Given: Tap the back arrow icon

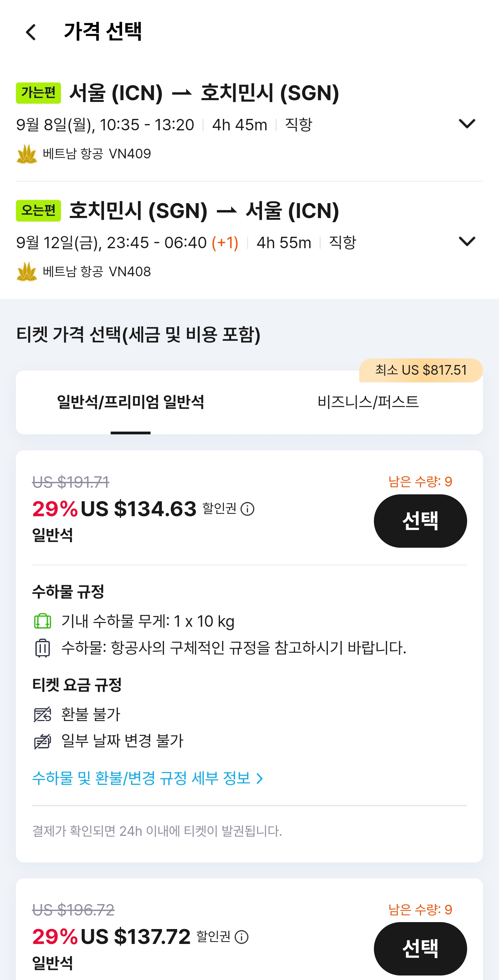Looking at the screenshot, I should [31, 32].
